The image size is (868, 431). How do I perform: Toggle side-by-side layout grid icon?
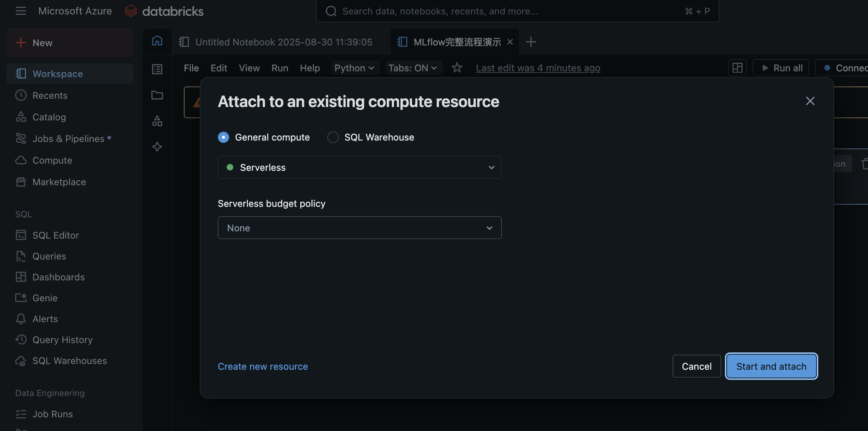click(738, 68)
